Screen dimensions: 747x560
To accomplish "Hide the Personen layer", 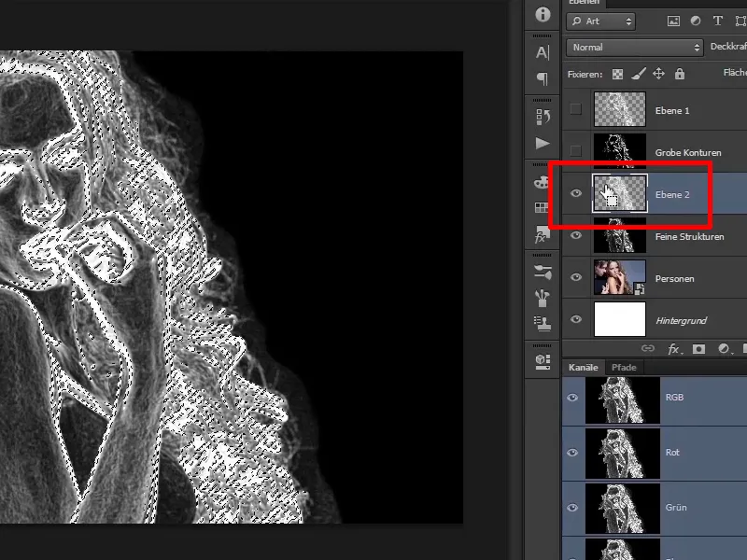I will click(575, 276).
